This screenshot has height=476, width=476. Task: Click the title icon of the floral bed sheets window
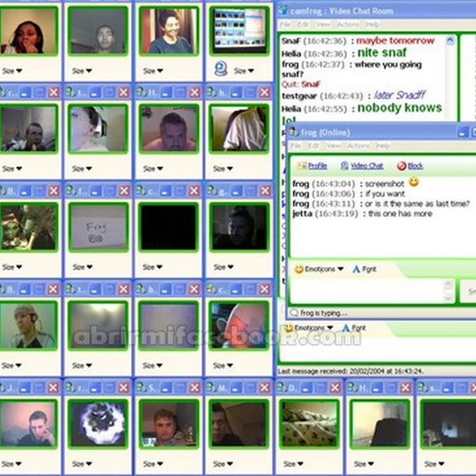(x=281, y=387)
